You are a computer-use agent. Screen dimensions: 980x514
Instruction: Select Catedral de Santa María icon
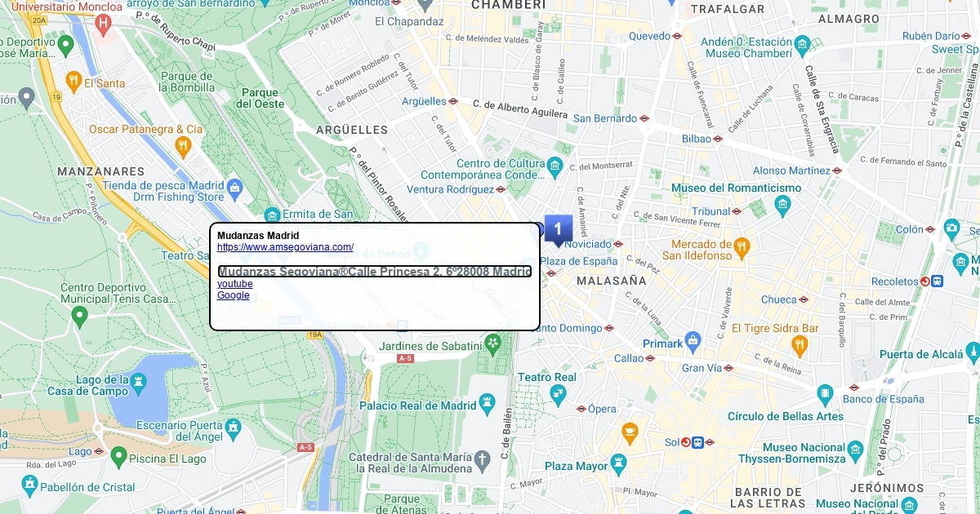483,459
